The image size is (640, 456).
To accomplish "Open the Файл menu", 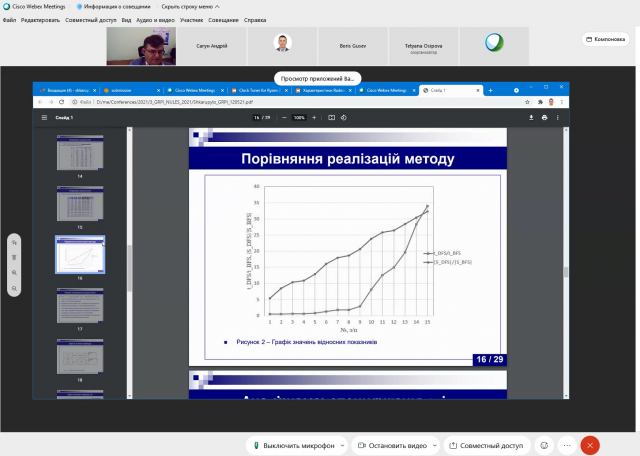I will click(x=9, y=20).
